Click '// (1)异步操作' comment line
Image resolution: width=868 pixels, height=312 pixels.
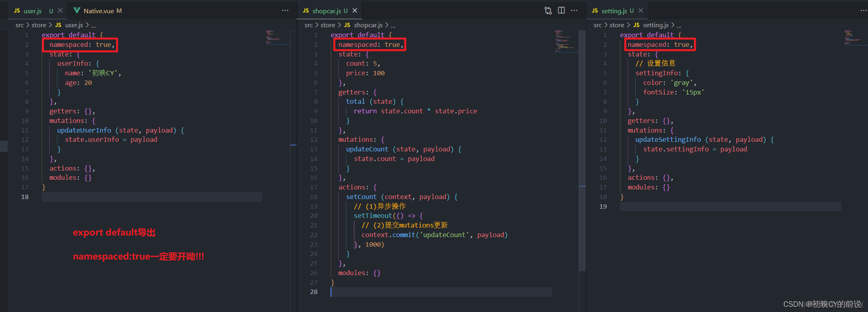point(380,207)
